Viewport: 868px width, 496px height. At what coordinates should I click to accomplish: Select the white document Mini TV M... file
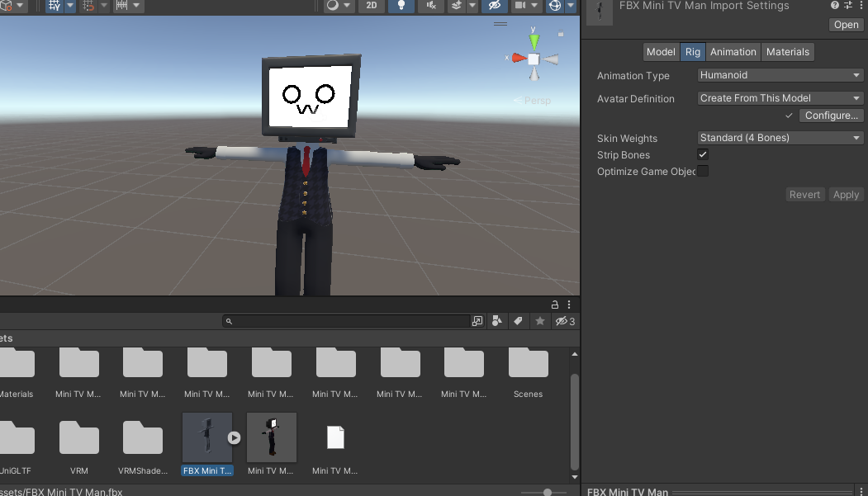click(x=335, y=444)
